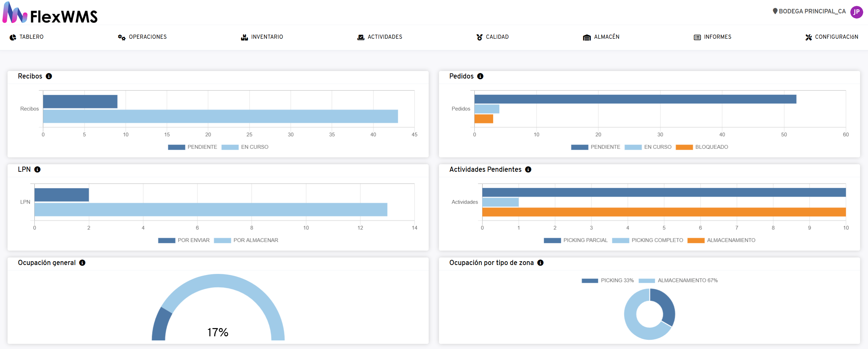Viewport: 868px width, 349px height.
Task: Click the ALMACENAMIENTO orange legend swatch
Action: click(696, 240)
